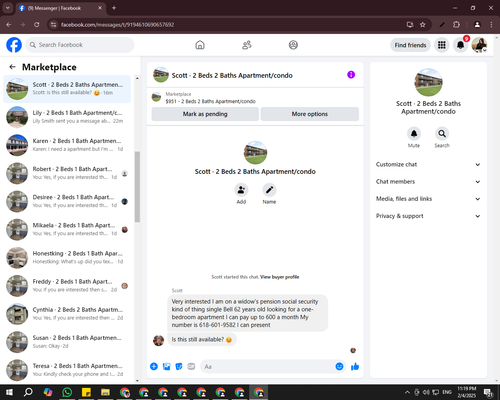Edit chat name with the Name pencil icon
Viewport: 500px width, 400px height.
tap(269, 190)
